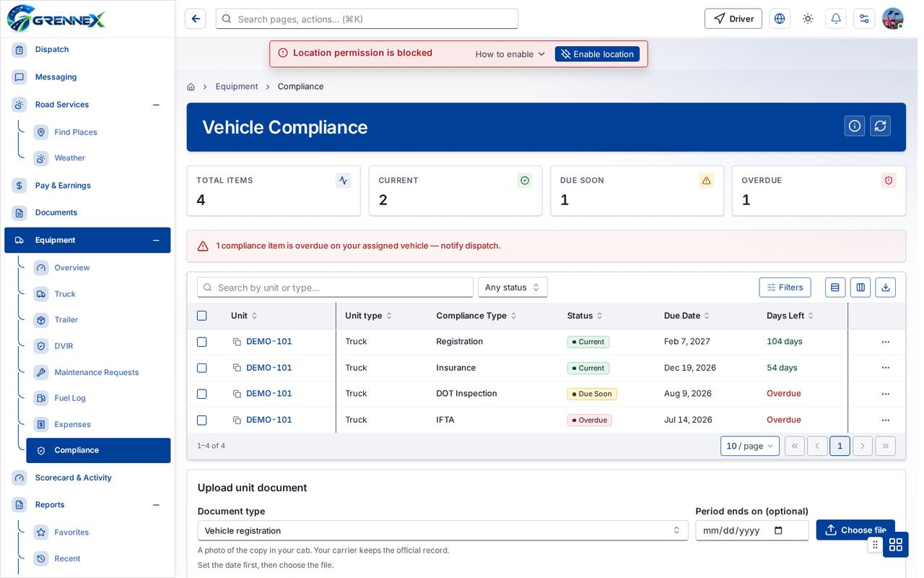Download the compliance table export
Image resolution: width=924 pixels, height=578 pixels.
pos(886,288)
